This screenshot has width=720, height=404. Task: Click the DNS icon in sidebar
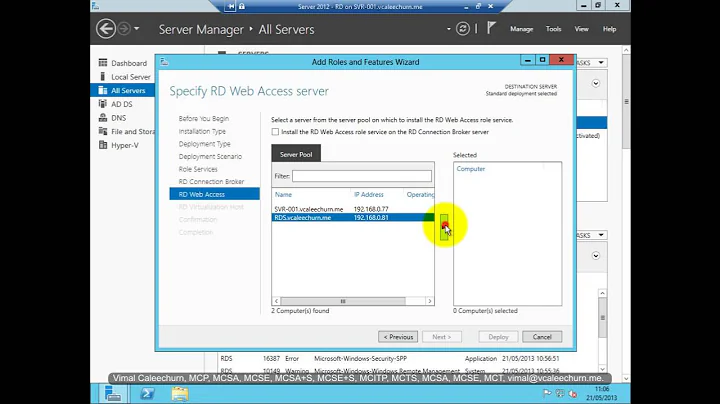(103, 118)
